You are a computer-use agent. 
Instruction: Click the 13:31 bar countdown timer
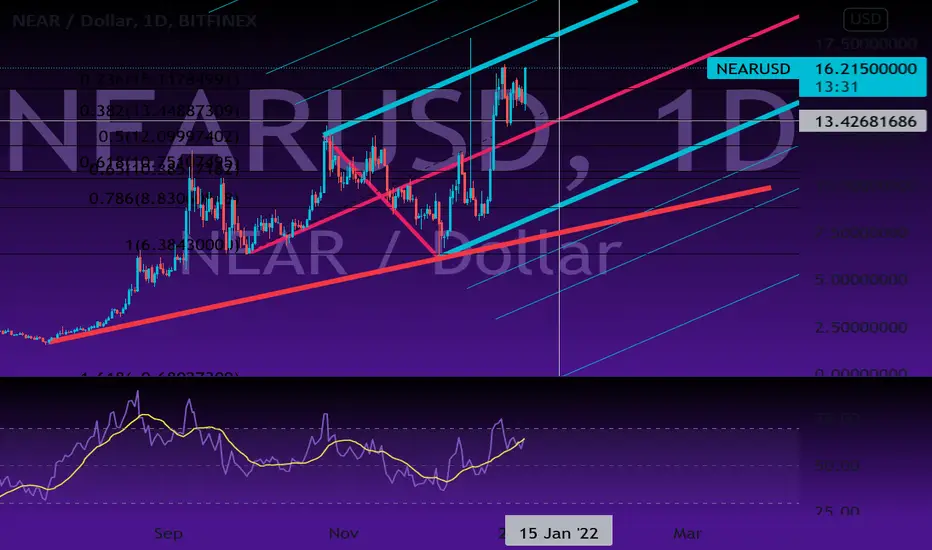[836, 87]
